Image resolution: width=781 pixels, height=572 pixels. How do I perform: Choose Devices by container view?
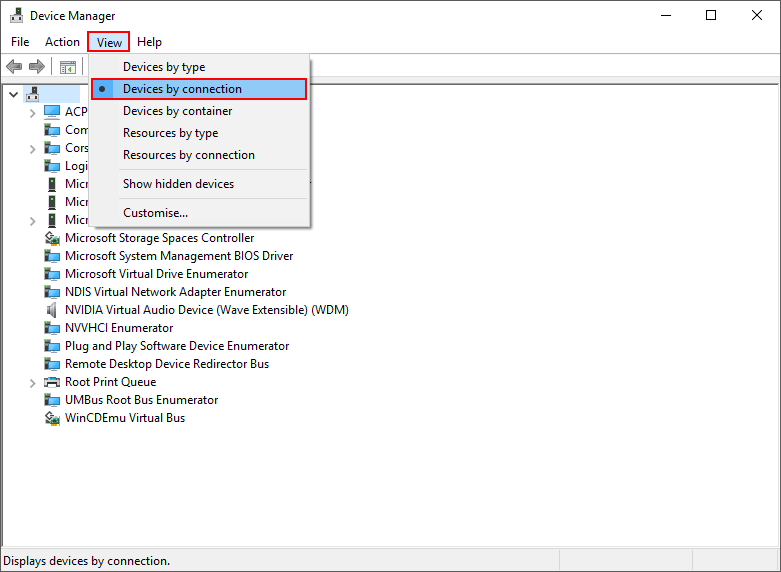[x=199, y=111]
